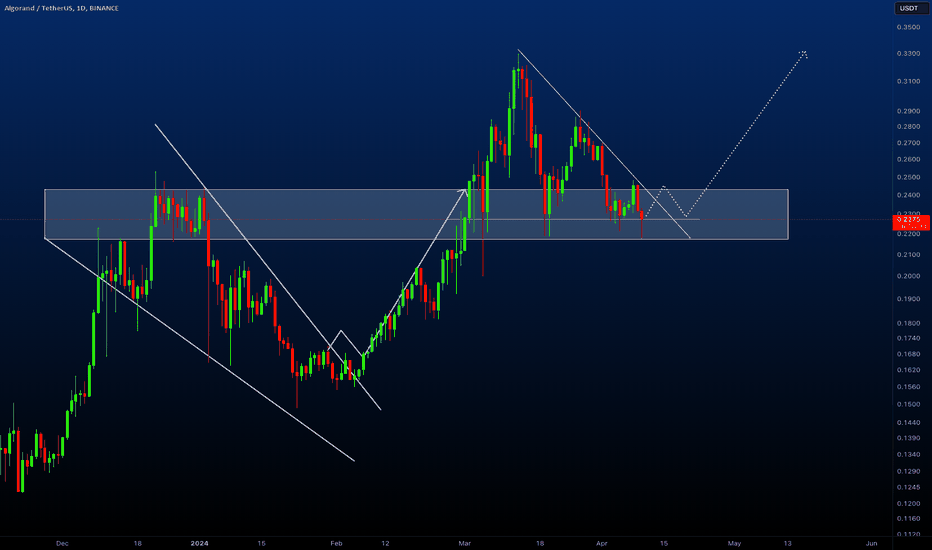Select the 0.2400 price axis label

click(x=908, y=195)
